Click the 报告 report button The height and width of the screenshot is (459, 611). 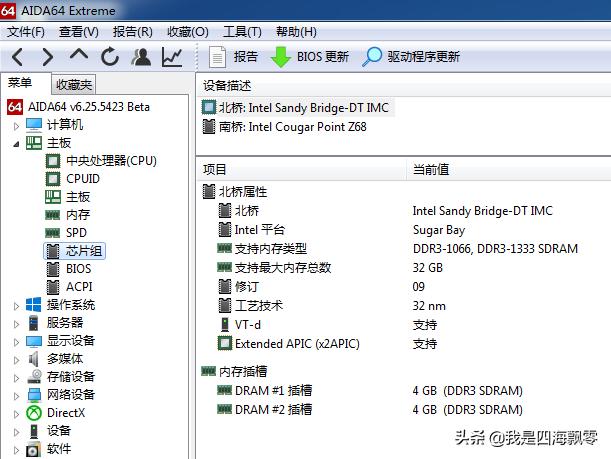click(233, 57)
